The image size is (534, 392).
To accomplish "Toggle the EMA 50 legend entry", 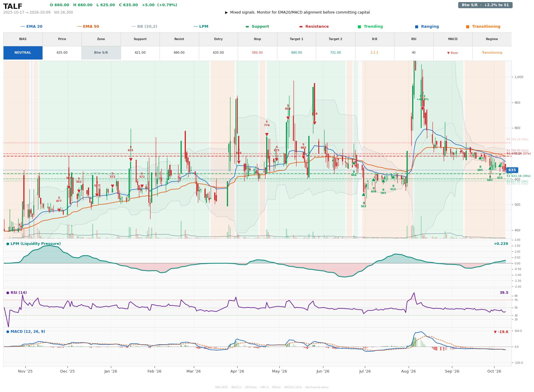I will click(x=88, y=27).
